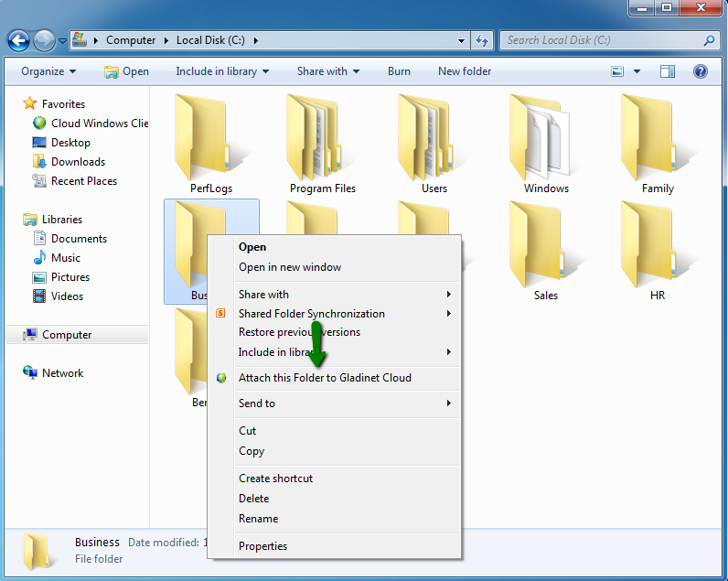The width and height of the screenshot is (728, 581).
Task: Select Network in navigation pane
Action: tap(53, 373)
